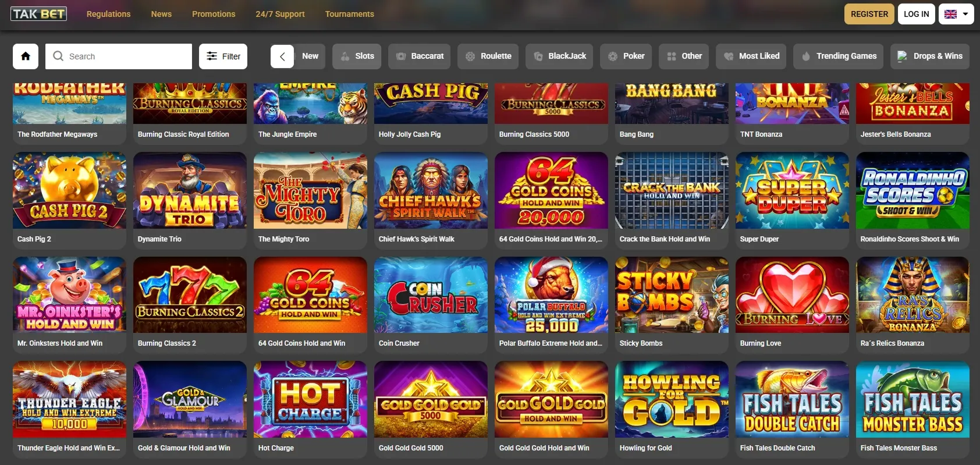Show the Most Liked games

click(751, 56)
